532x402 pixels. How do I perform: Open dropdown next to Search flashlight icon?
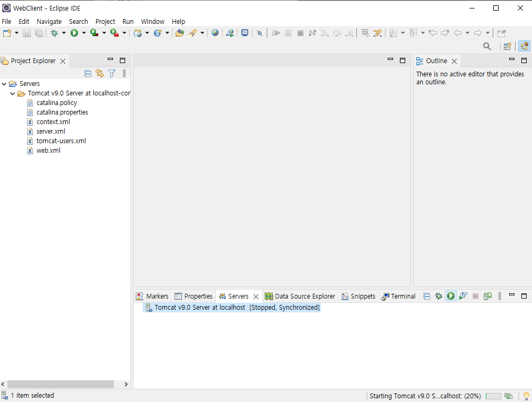tap(202, 33)
